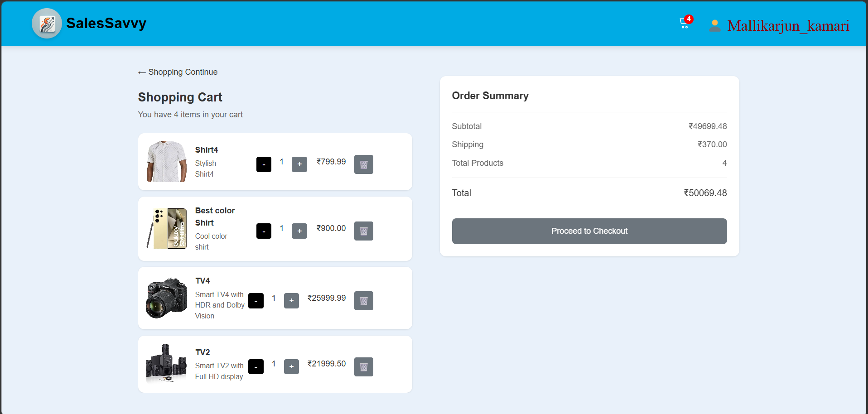Decrease Best color Shirt quantity

[264, 231]
